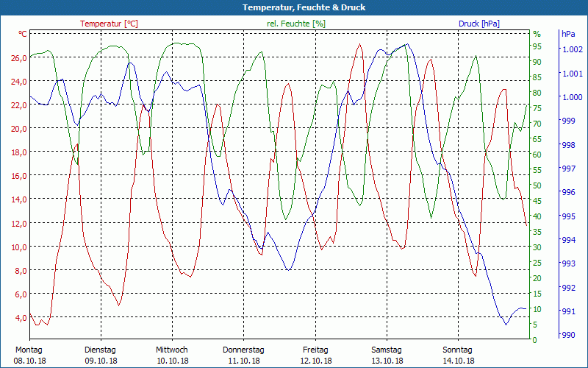The height and width of the screenshot is (368, 588).
Task: Click the '996' pressure axis value
Action: click(x=569, y=192)
